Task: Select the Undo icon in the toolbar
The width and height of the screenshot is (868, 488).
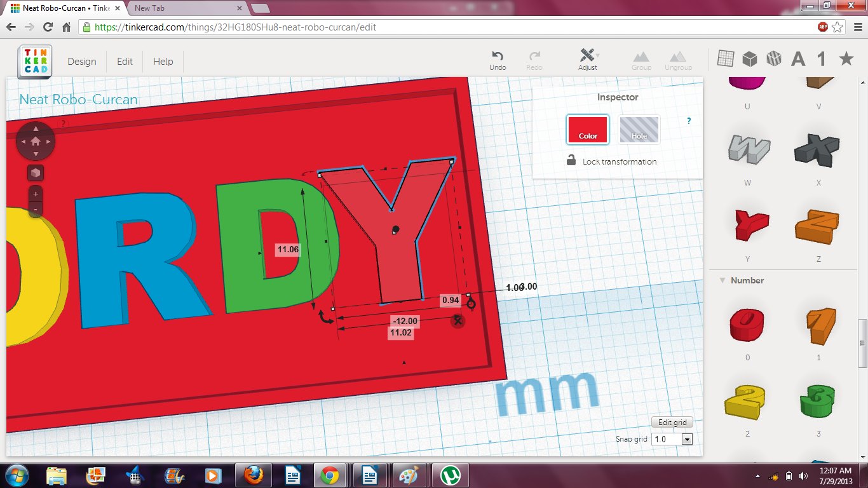Action: (498, 57)
